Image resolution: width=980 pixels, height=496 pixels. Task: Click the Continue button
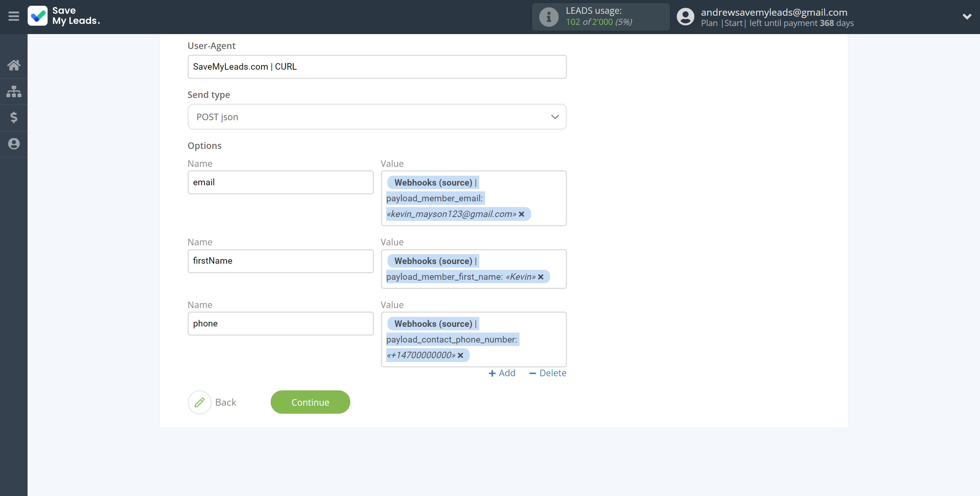point(310,402)
